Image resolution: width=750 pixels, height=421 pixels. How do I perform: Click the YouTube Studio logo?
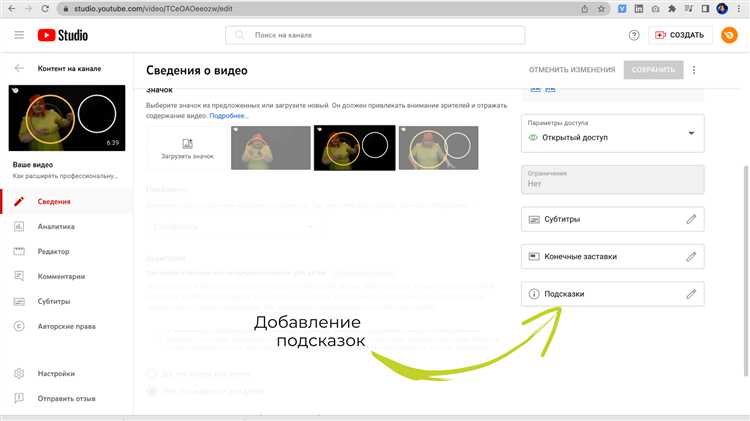(62, 36)
